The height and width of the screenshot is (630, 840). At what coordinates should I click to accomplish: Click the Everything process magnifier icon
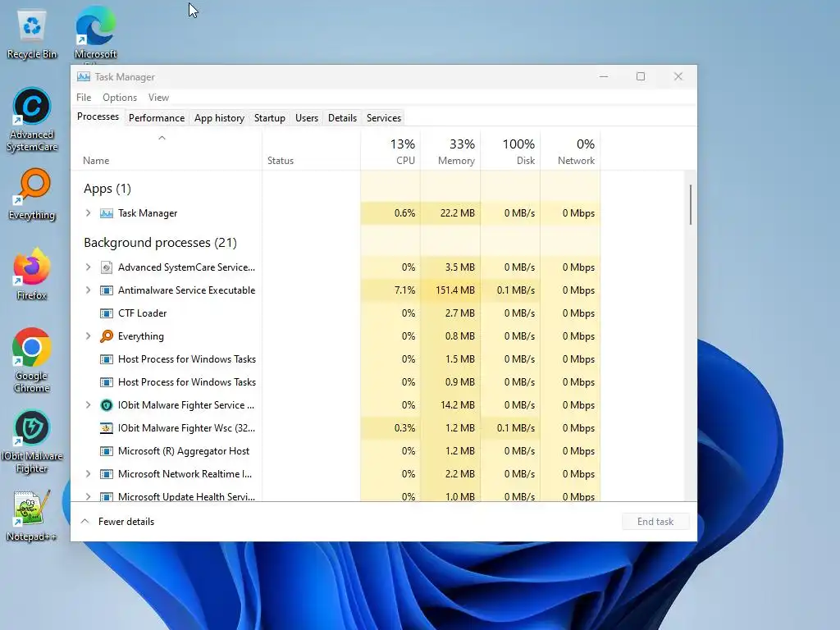(x=107, y=336)
